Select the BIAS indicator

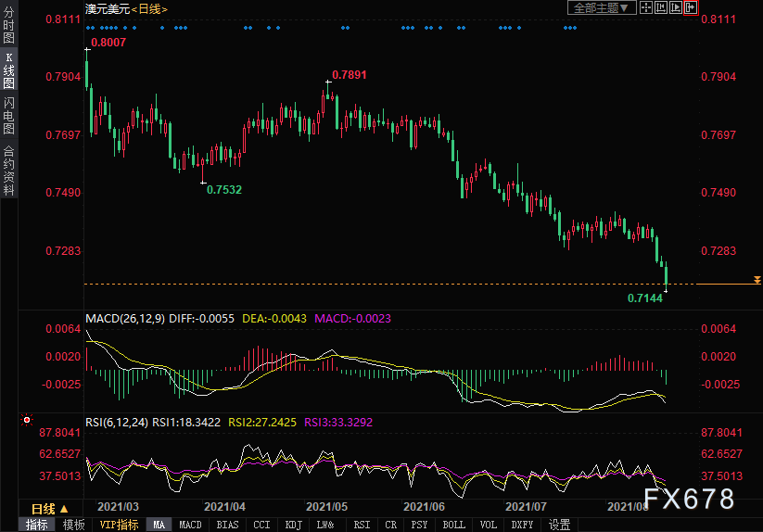227,525
